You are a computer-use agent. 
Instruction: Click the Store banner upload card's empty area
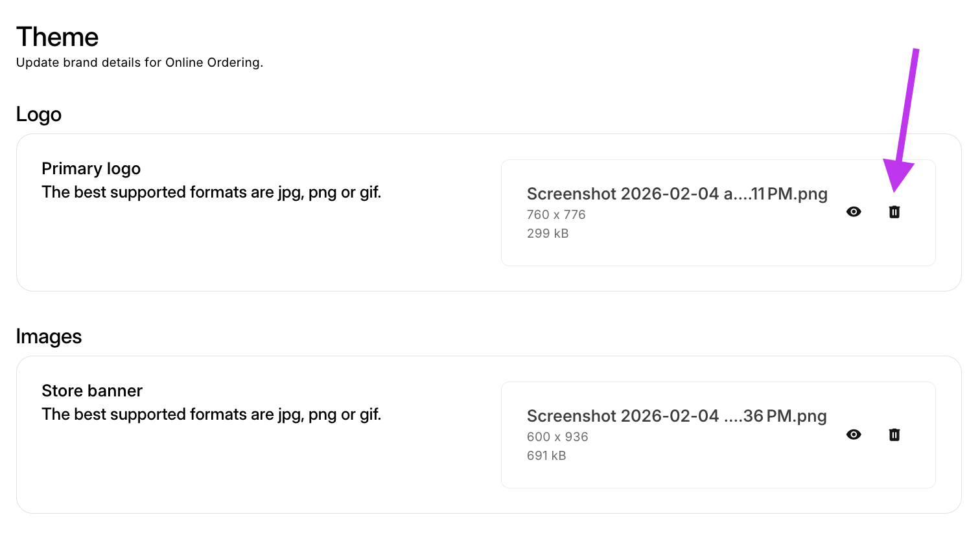(713, 473)
